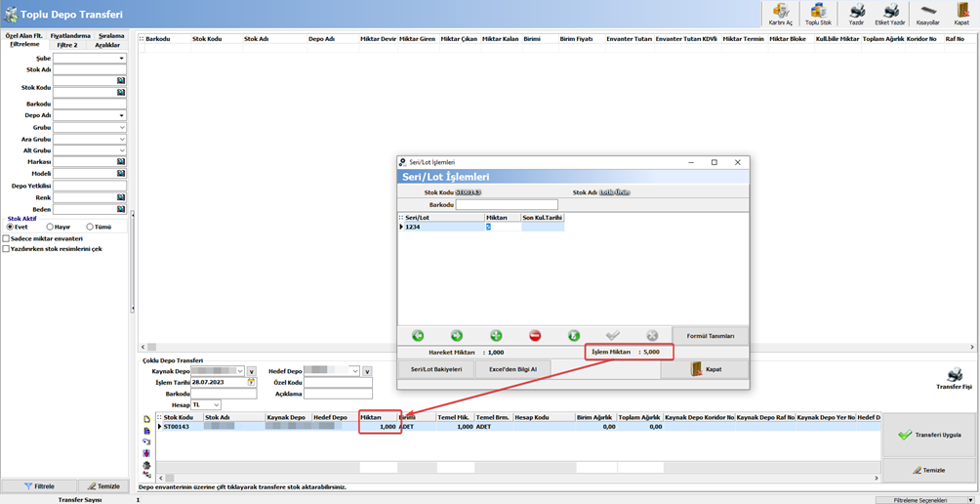Switch to Sıralama tab
Image resolution: width=980 pixels, height=504 pixels.
[112, 35]
